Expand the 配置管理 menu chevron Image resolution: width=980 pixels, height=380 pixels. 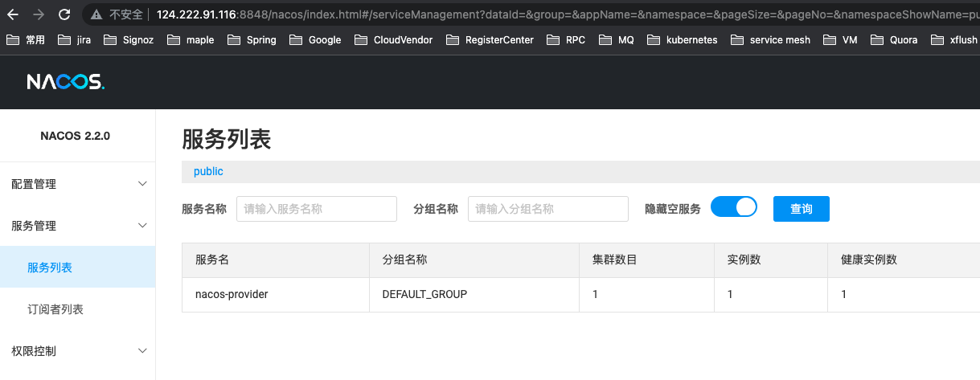(x=142, y=184)
